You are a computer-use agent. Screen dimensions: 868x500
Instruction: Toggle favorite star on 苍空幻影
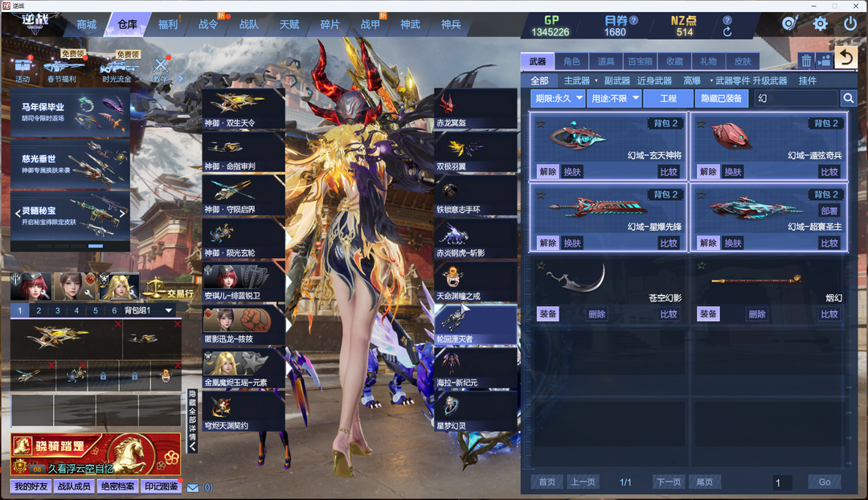pos(541,265)
